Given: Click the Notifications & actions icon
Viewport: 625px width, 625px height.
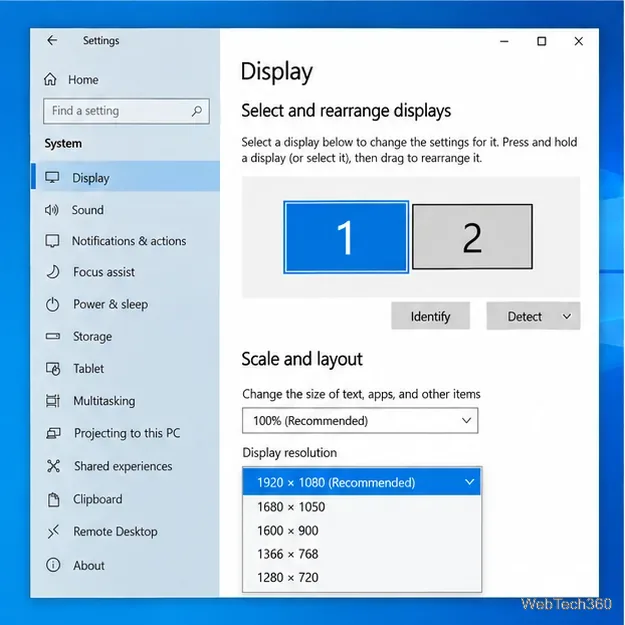Looking at the screenshot, I should pyautogui.click(x=52, y=241).
